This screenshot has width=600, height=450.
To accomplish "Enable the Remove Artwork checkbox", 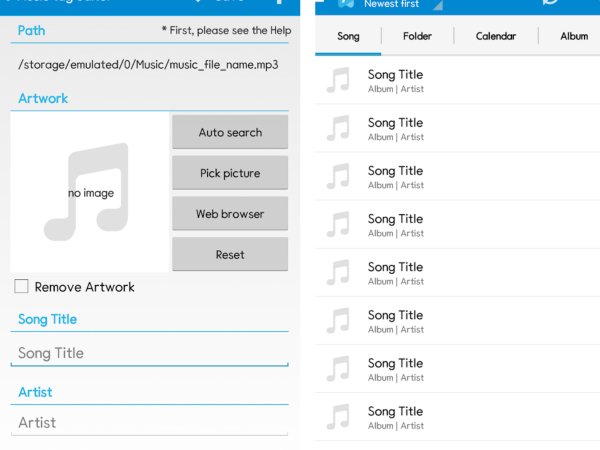I will pos(21,286).
